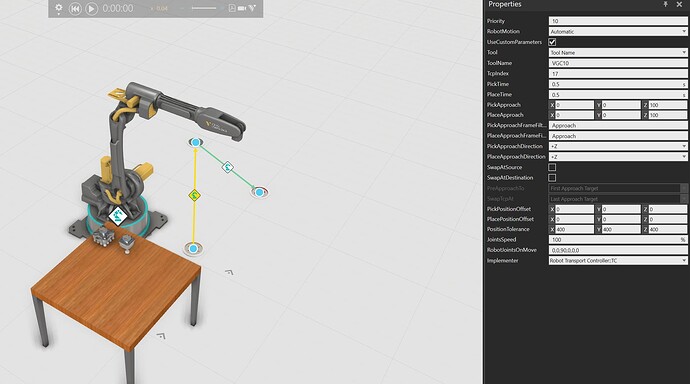Enable the SwapAtDestination checkbox
Screen dimensions: 690x384
click(x=552, y=178)
